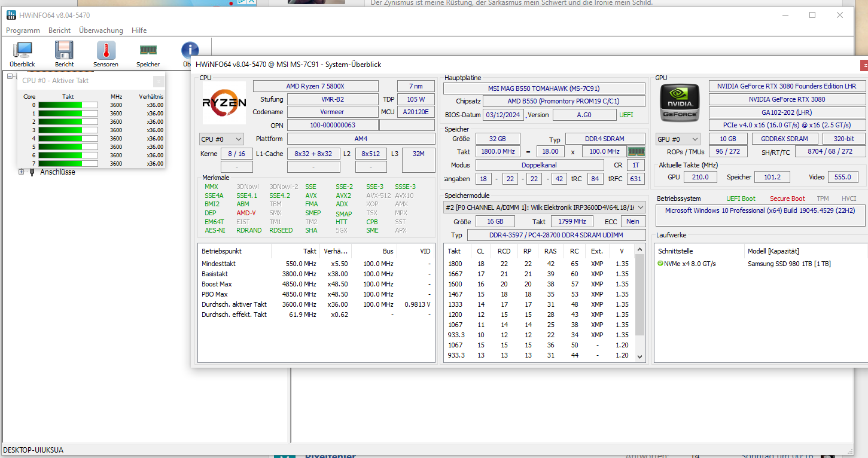Image resolution: width=868 pixels, height=458 pixels.
Task: Click the BIOS date 03/12/2024 field
Action: click(503, 115)
